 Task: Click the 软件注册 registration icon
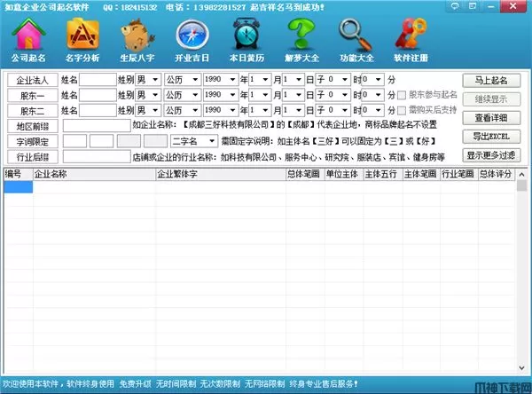point(411,41)
